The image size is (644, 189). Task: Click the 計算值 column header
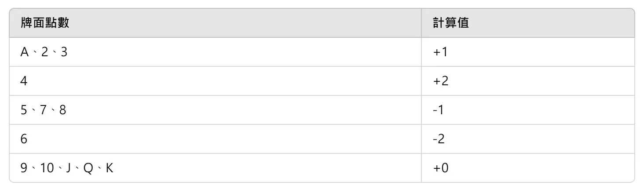[451, 23]
